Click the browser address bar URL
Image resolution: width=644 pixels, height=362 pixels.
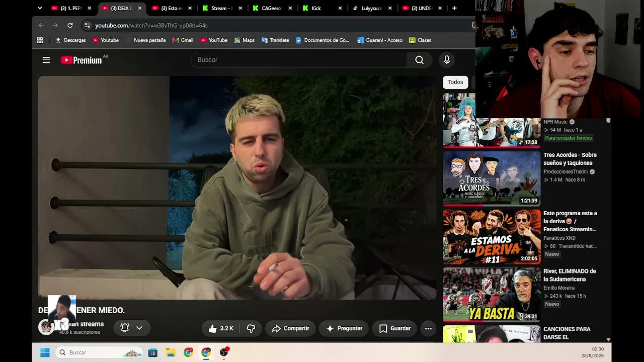click(151, 25)
